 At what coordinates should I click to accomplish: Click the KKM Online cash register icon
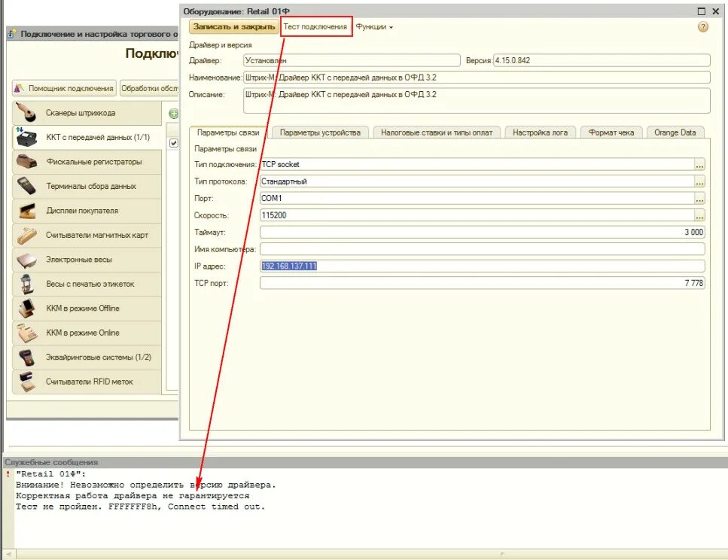[x=26, y=333]
